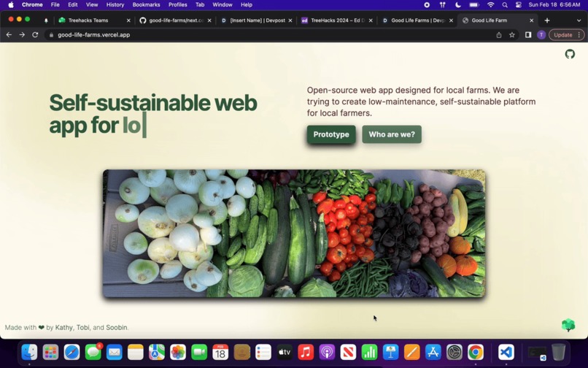The image size is (588, 368).
Task: Open Visual Studio Code from the dock
Action: [506, 352]
